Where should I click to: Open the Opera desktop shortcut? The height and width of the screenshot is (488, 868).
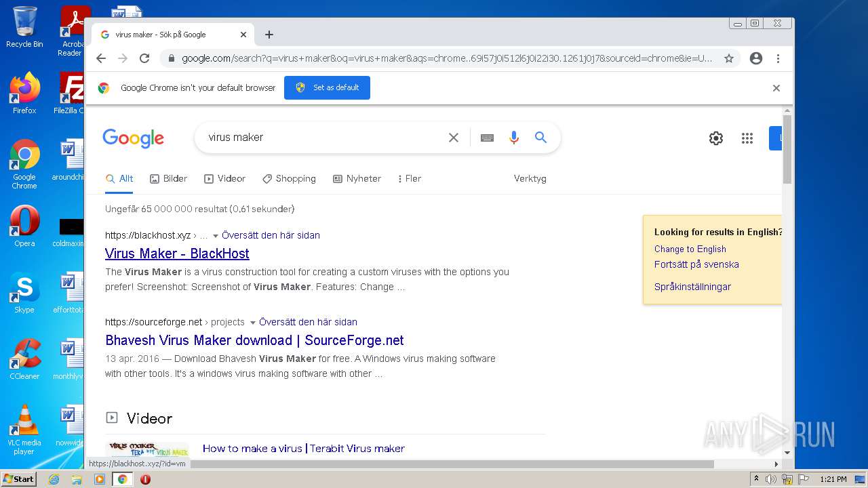tap(24, 226)
